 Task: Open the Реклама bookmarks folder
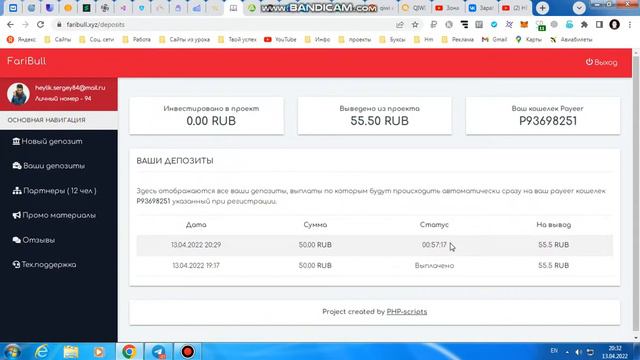click(x=458, y=40)
